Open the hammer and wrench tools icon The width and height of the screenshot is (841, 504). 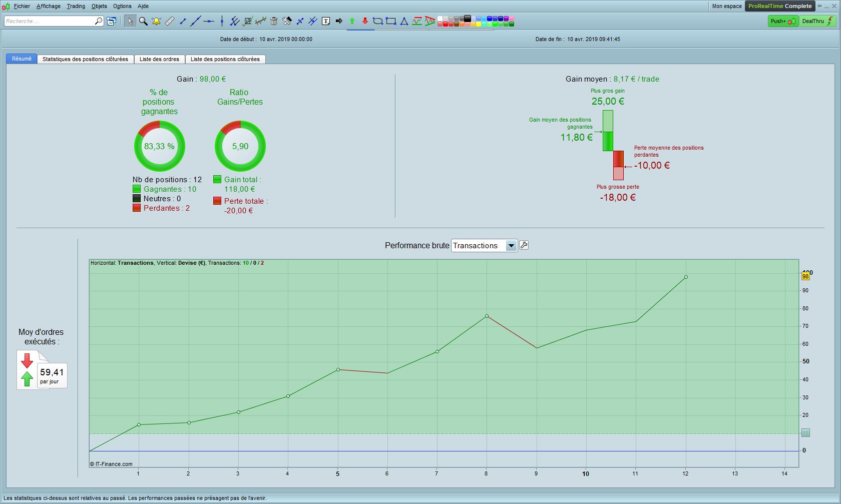287,21
